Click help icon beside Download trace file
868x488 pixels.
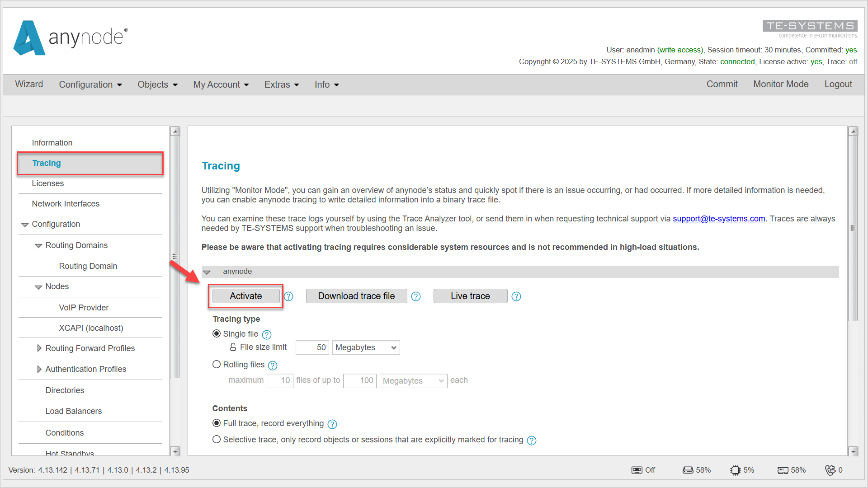point(416,296)
